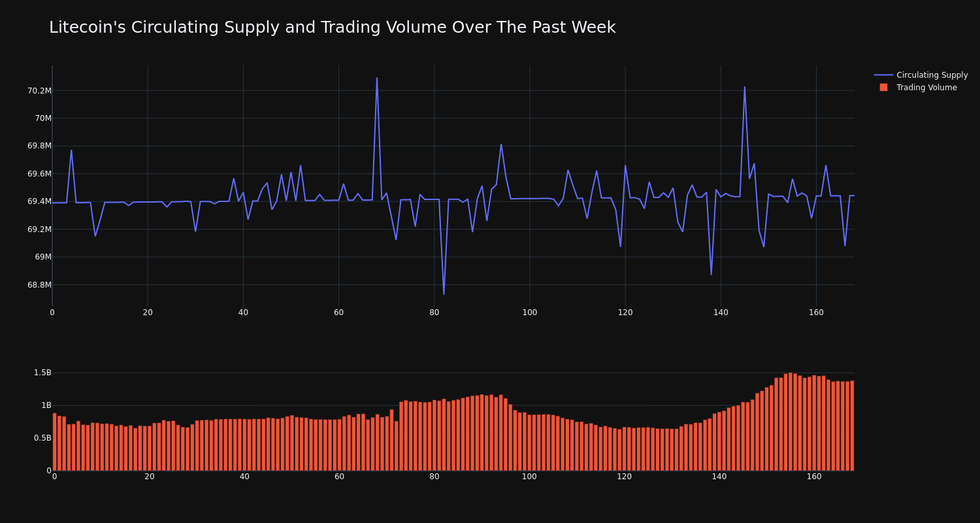Click the x-axis label 140 on volume chart
The width and height of the screenshot is (980, 523).
(719, 477)
